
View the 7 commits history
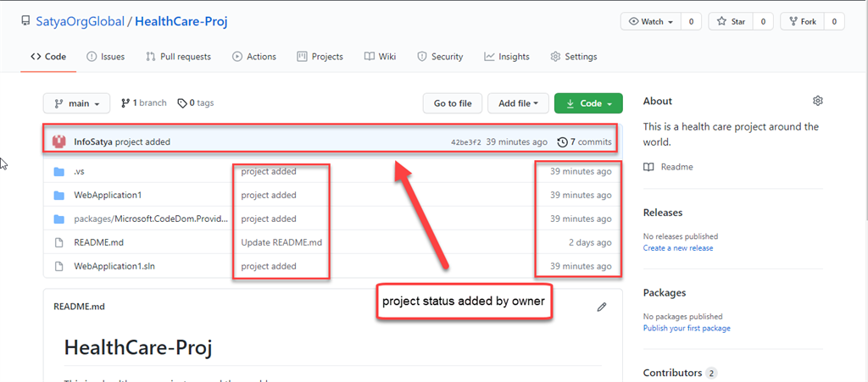(585, 142)
